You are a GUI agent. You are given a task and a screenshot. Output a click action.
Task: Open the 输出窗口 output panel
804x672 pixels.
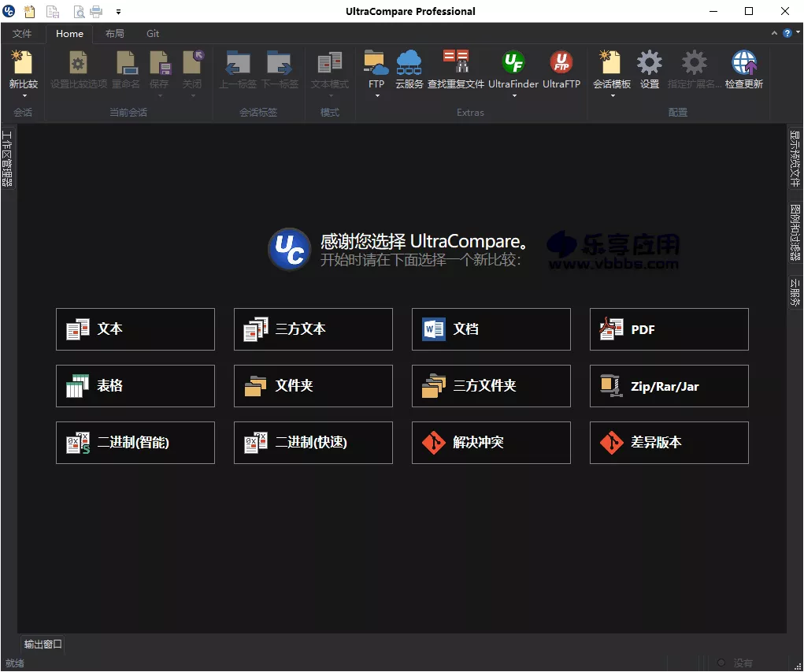click(x=41, y=644)
